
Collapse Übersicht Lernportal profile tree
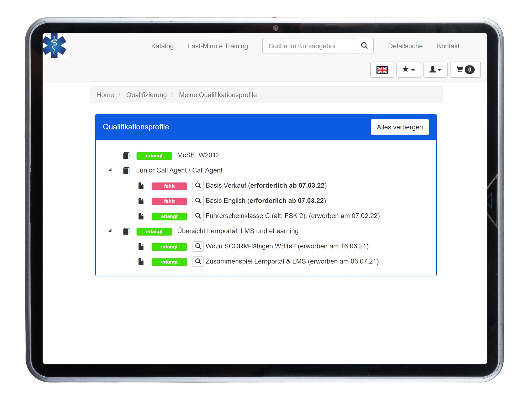(110, 231)
